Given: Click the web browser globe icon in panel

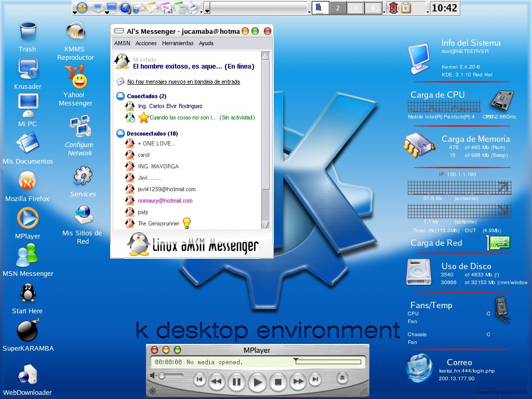Looking at the screenshot, I should (x=125, y=7).
